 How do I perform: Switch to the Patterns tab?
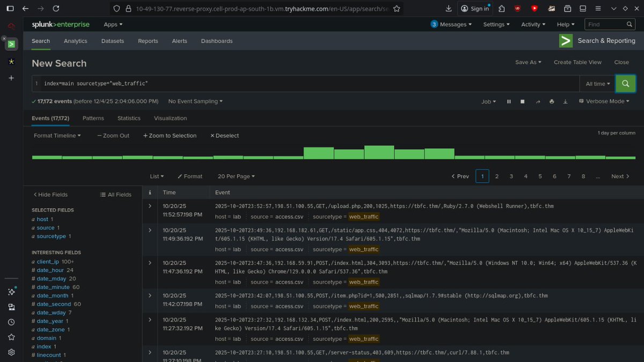[x=93, y=118]
